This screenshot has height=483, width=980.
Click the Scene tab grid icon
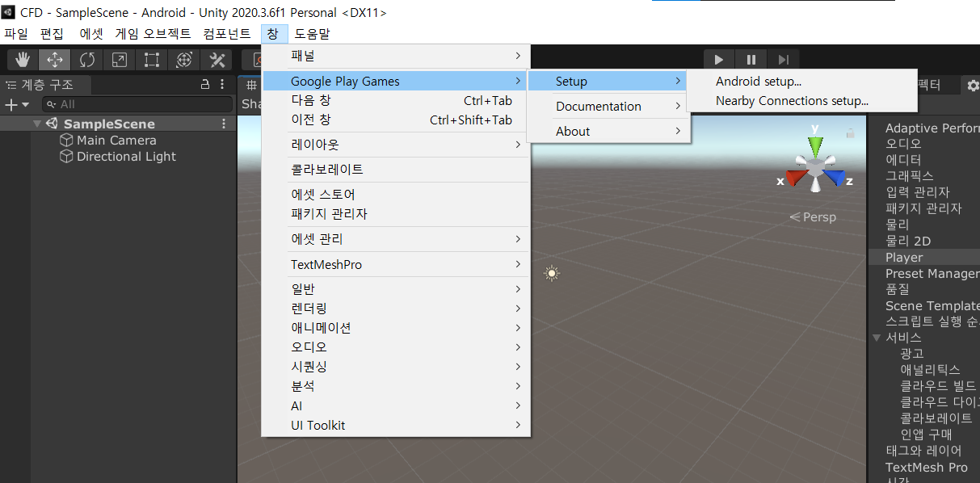[x=251, y=85]
